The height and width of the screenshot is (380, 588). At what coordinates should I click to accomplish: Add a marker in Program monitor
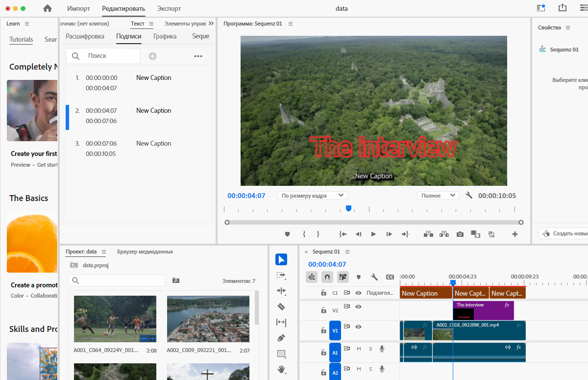[x=288, y=234]
